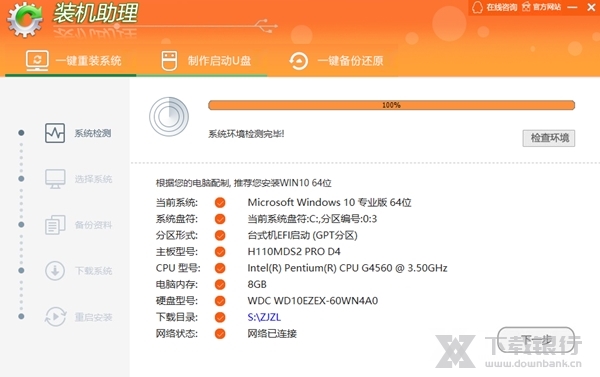The image size is (600, 377).
Task: Click the 100% progress bar
Action: point(391,105)
